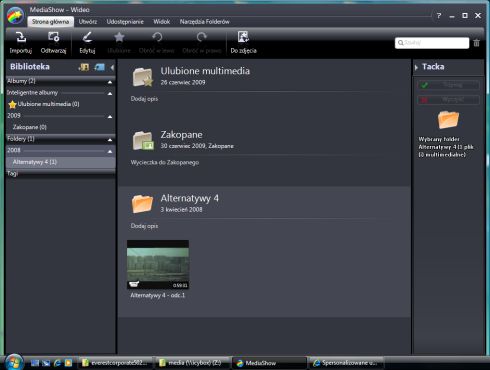
Task: Click the search input field
Action: (432, 43)
